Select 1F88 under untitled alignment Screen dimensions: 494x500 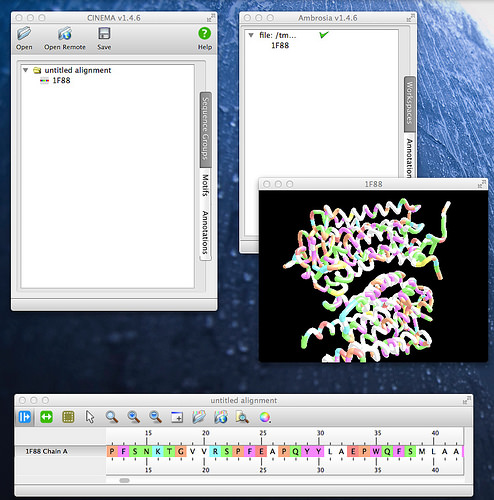(x=61, y=80)
